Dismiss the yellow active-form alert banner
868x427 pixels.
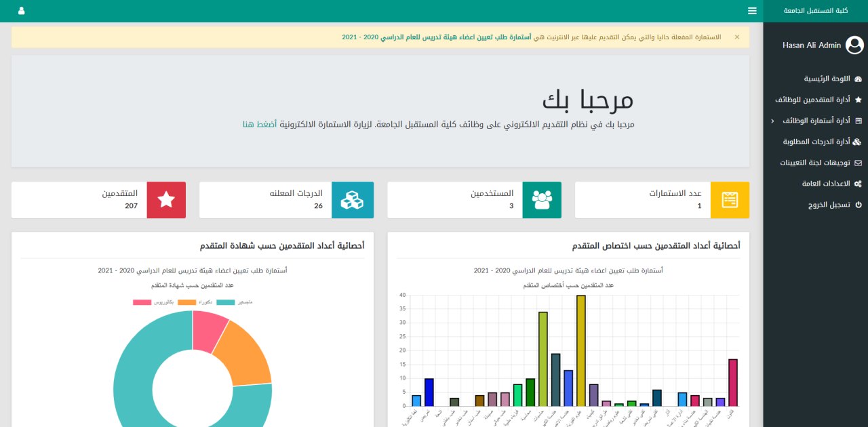tap(737, 37)
